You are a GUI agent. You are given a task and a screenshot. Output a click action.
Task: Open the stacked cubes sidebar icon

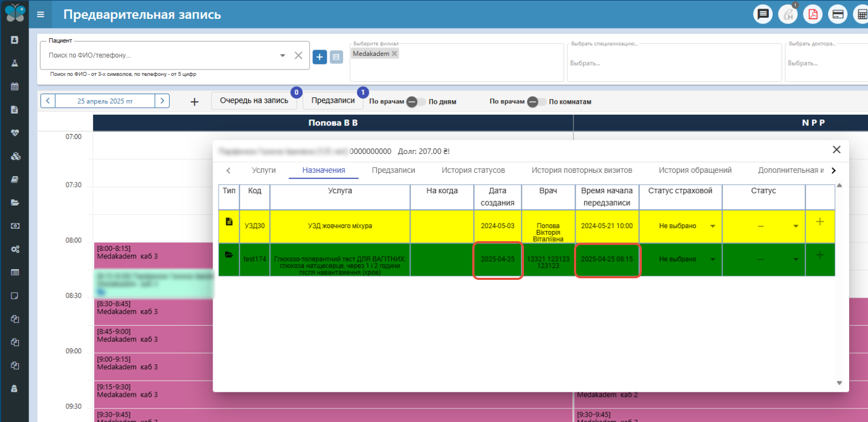point(15,156)
